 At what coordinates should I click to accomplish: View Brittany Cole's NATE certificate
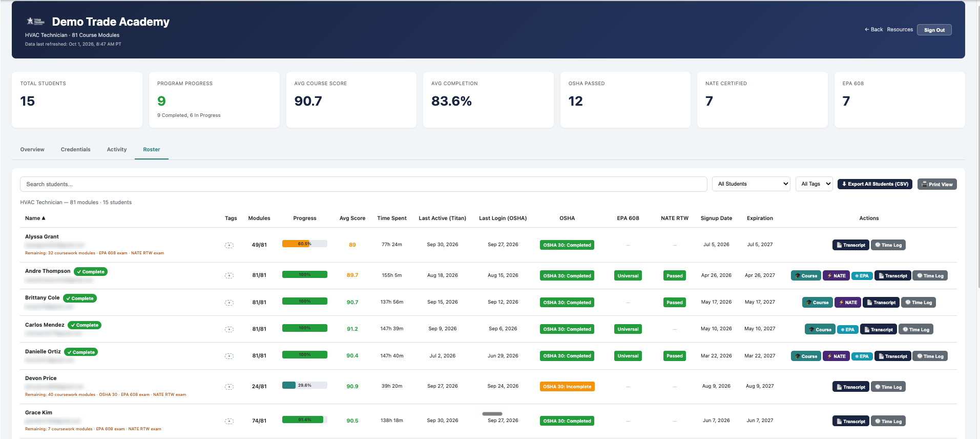[848, 303]
